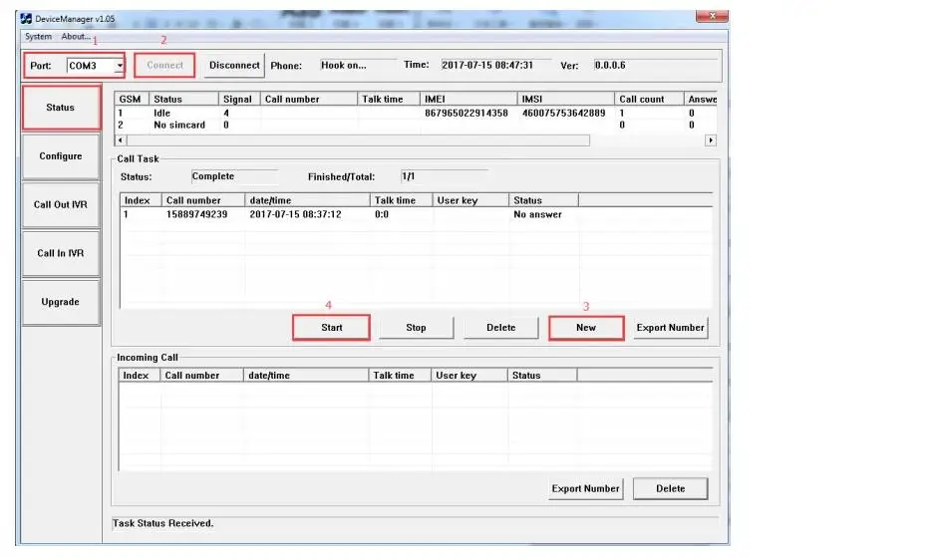The width and height of the screenshot is (934, 560).
Task: Expand the COM3 port dropdown
Action: (x=120, y=66)
